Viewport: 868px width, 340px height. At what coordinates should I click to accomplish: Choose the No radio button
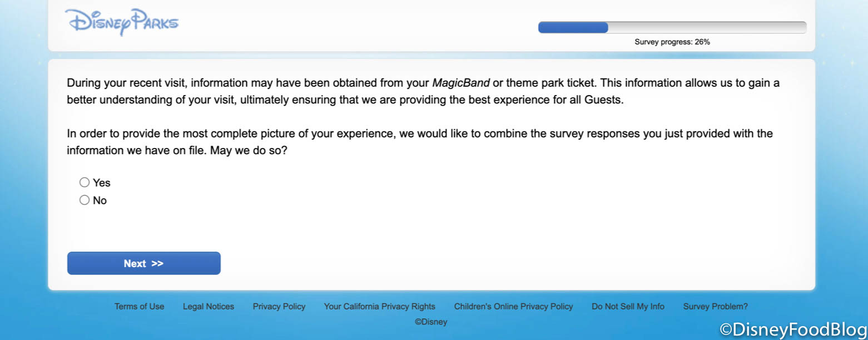tap(85, 200)
